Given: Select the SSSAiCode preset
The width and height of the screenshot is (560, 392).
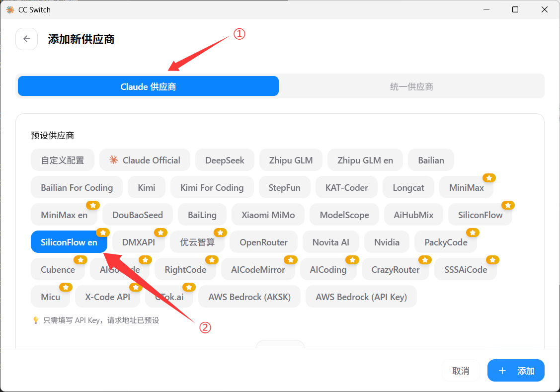Looking at the screenshot, I should click(466, 269).
